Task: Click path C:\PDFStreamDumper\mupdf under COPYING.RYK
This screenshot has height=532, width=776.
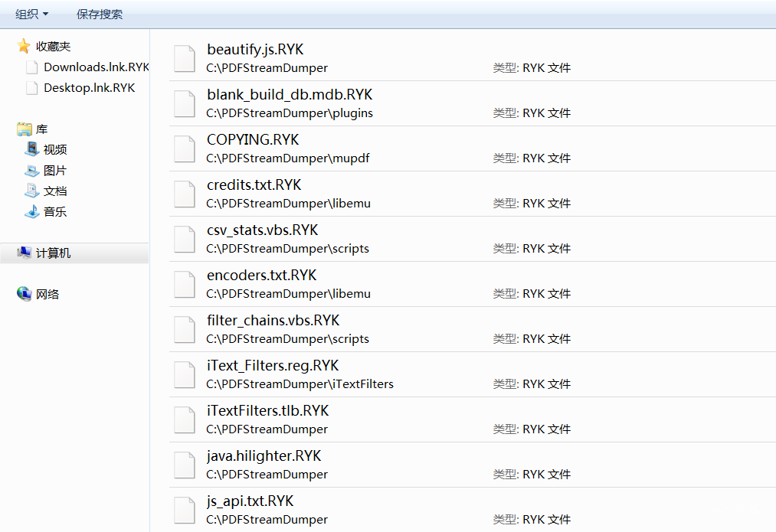Action: pyautogui.click(x=287, y=158)
